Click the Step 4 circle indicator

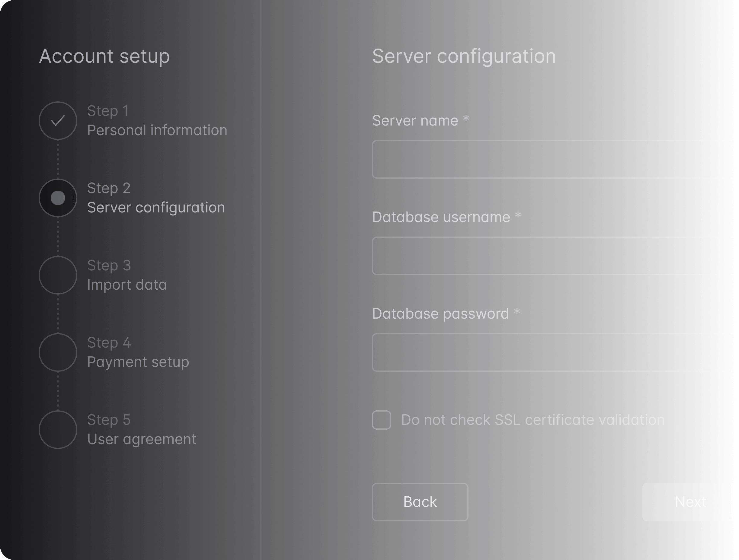58,352
